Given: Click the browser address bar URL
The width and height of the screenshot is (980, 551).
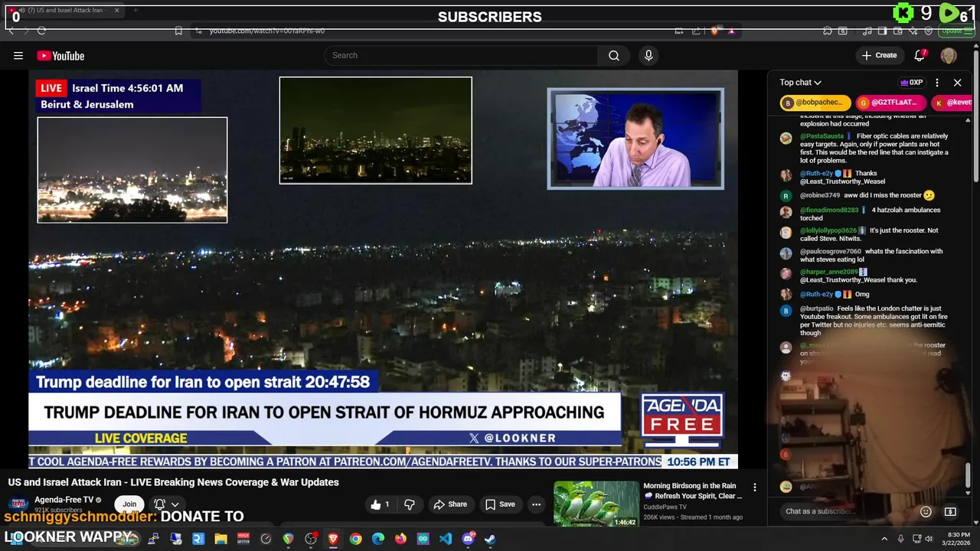Looking at the screenshot, I should coord(267,31).
